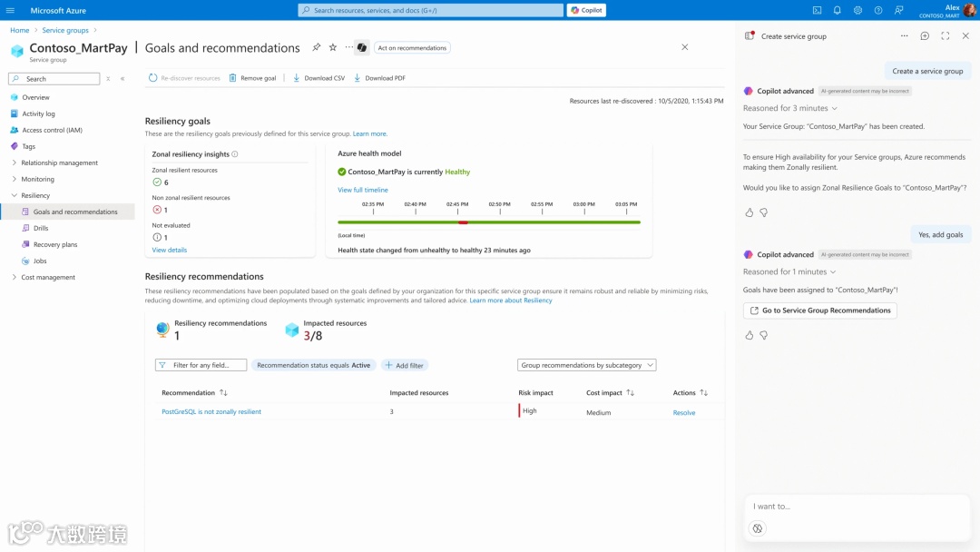
Task: Clear the sidebar search field
Action: pos(108,79)
